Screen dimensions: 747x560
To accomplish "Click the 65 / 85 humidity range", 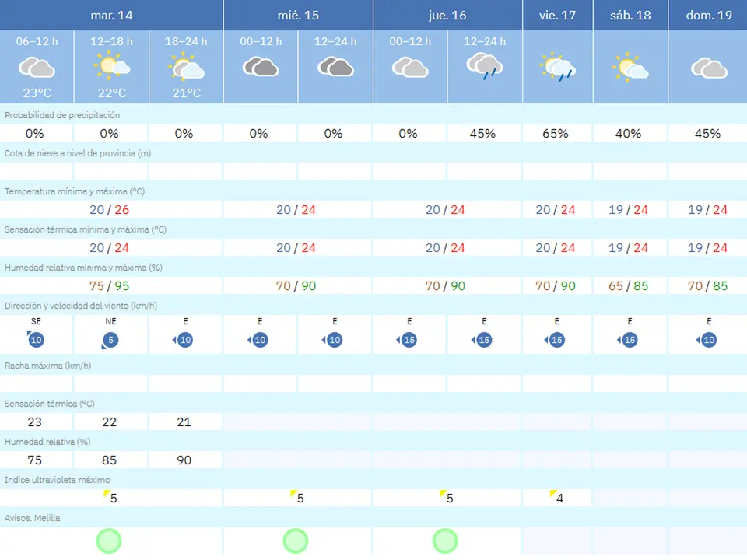I will pos(629,285).
